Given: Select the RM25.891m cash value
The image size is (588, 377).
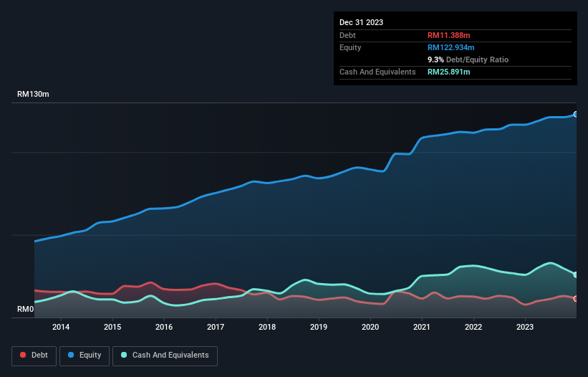Looking at the screenshot, I should (448, 72).
